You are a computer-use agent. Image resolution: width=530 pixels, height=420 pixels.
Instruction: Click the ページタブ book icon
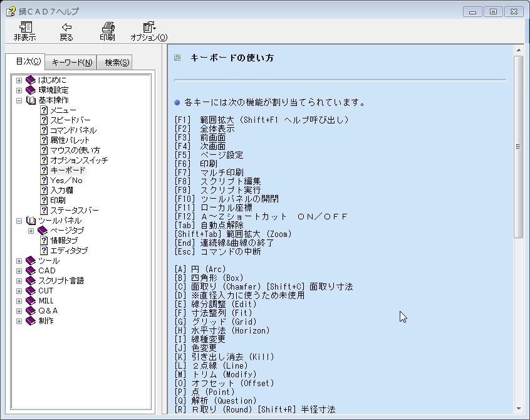click(42, 231)
